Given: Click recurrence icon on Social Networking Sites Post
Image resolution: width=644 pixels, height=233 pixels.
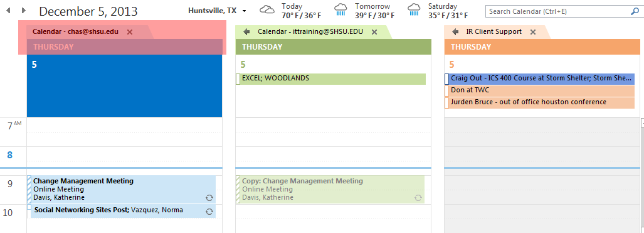Looking at the screenshot, I should click(x=209, y=212).
